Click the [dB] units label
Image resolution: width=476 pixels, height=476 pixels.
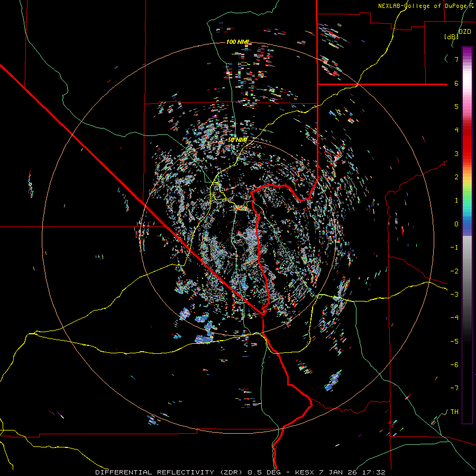point(451,36)
